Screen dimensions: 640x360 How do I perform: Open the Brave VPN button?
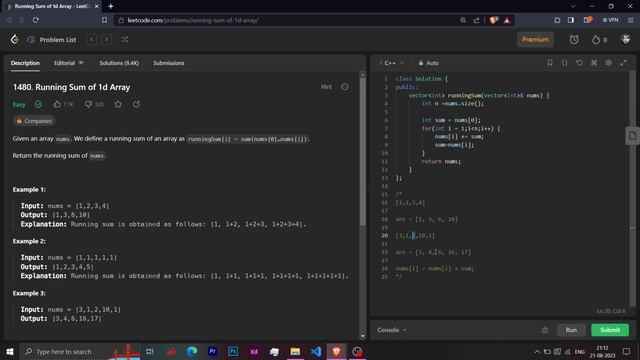(611, 20)
